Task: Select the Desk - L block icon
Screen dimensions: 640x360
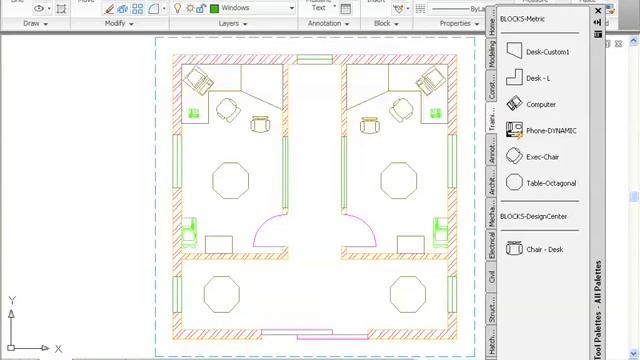Action: point(514,77)
